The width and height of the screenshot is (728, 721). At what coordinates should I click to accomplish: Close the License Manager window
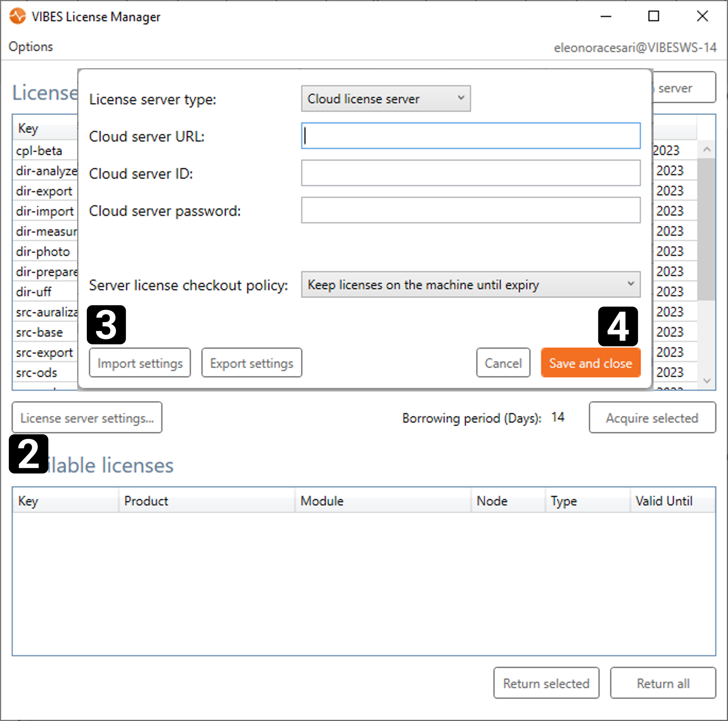pyautogui.click(x=702, y=16)
